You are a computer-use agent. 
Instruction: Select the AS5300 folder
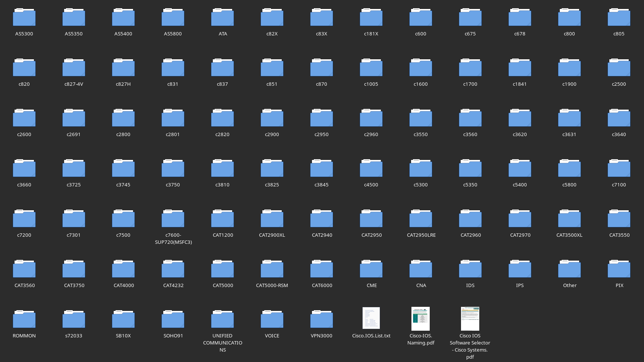[x=24, y=18]
